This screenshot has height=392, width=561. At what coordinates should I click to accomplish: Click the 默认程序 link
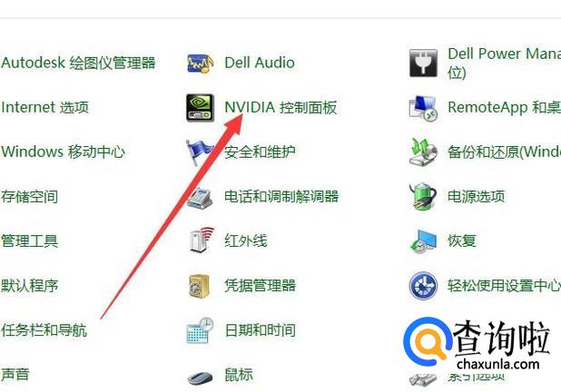coord(29,286)
